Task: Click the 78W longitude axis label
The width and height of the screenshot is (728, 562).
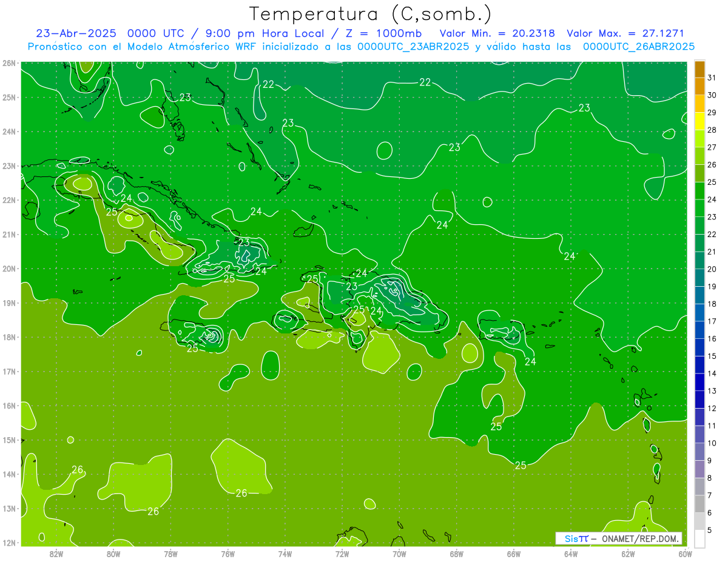Action: click(x=170, y=553)
